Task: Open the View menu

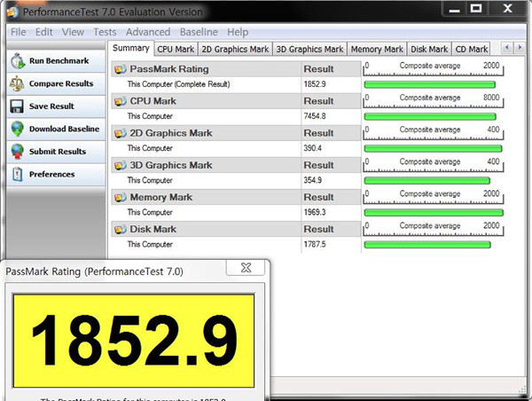Action: pos(73,32)
